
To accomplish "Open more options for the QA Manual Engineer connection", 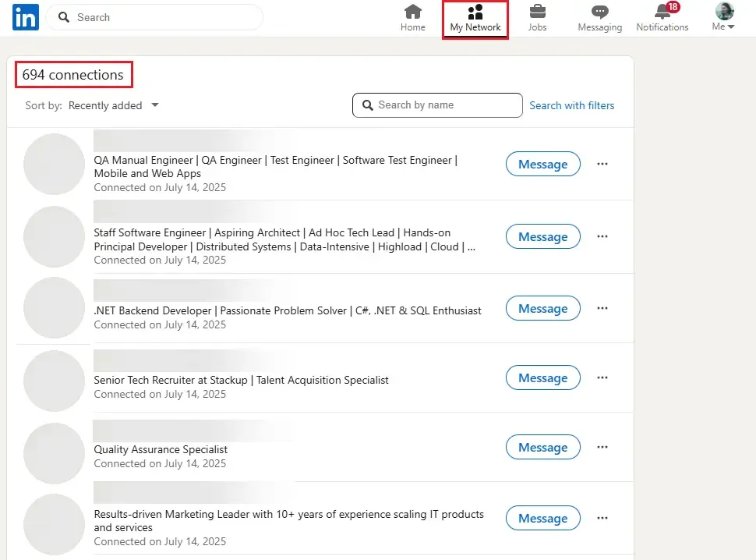I will coord(602,164).
